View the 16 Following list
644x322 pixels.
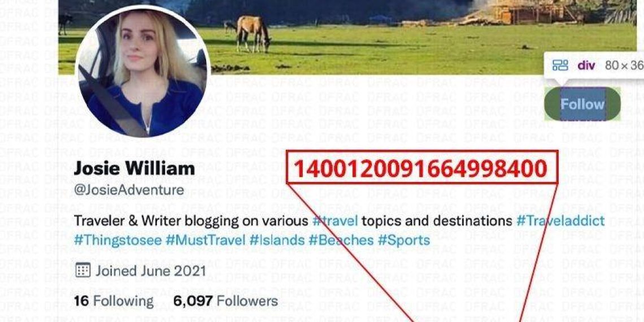114,301
